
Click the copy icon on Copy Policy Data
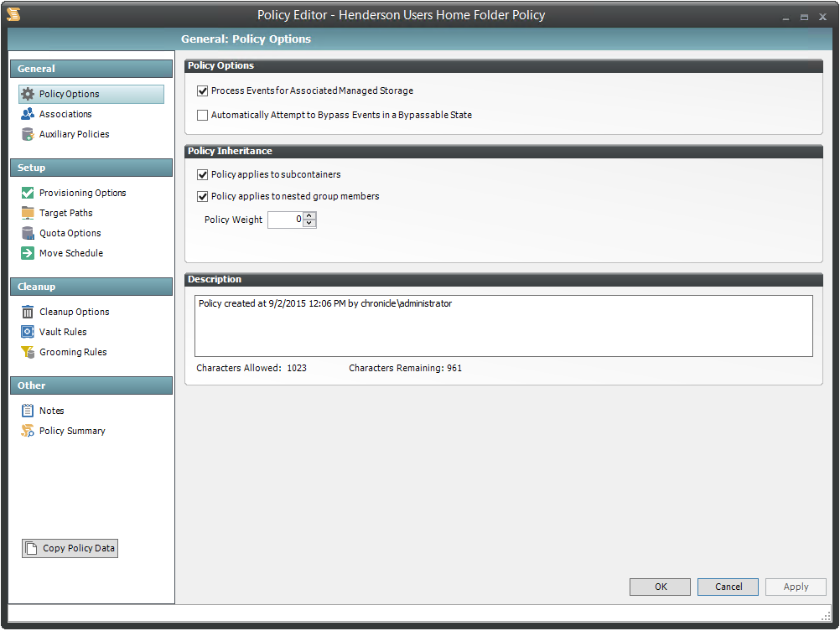(32, 549)
